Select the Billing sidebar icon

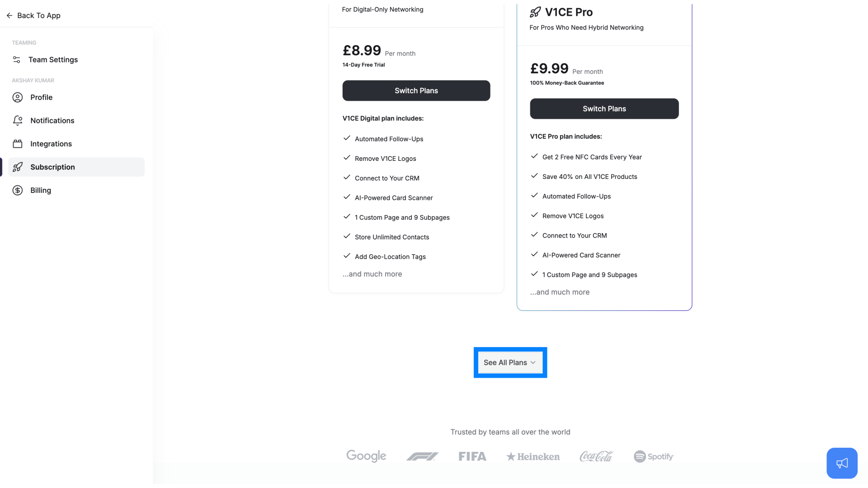click(x=17, y=189)
